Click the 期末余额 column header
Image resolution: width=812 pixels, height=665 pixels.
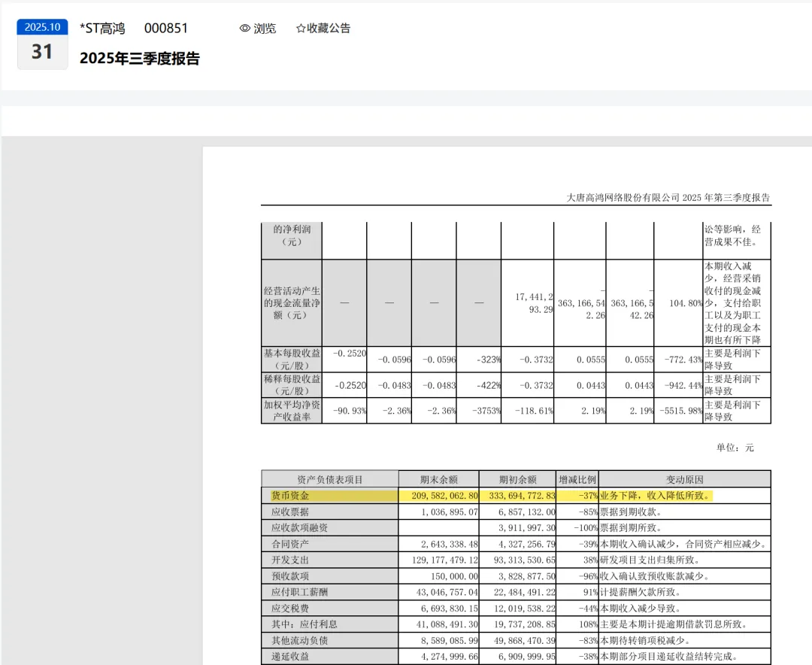(x=438, y=479)
